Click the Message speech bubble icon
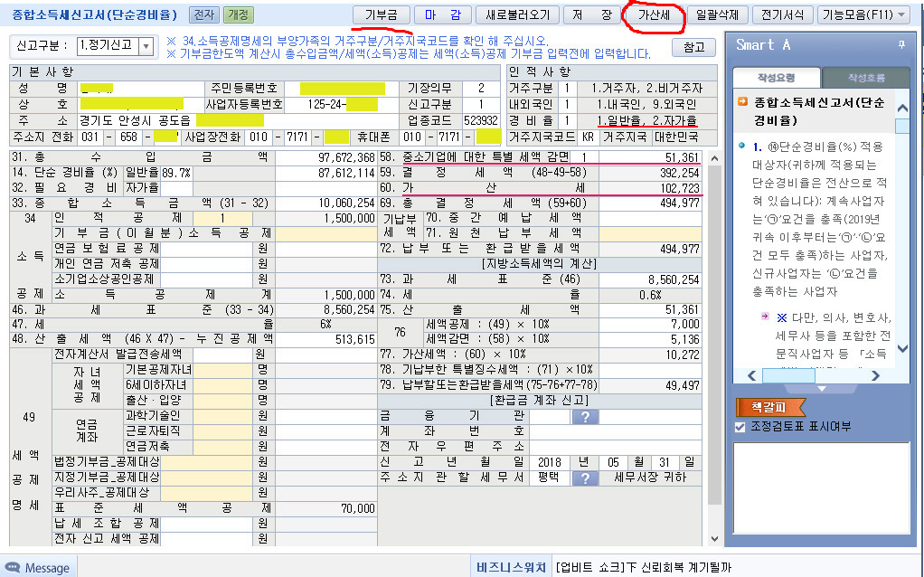 (14, 567)
